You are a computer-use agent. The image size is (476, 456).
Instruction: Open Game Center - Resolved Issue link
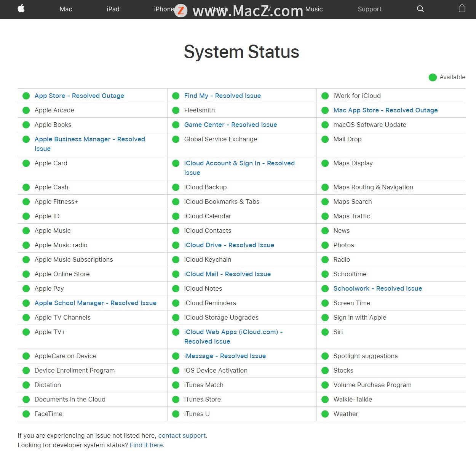click(x=230, y=125)
